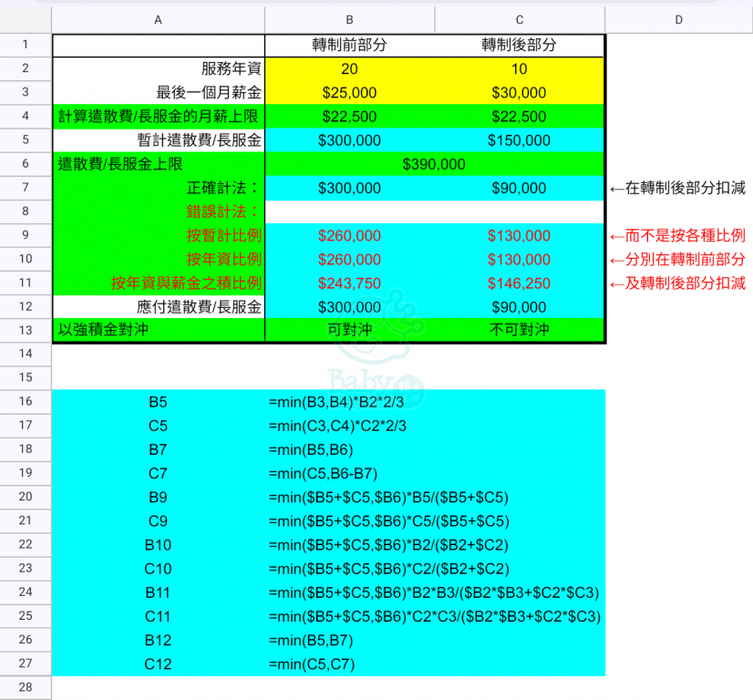Click the 轉制前部分 header cell
This screenshot has width=753, height=700.
[350, 45]
